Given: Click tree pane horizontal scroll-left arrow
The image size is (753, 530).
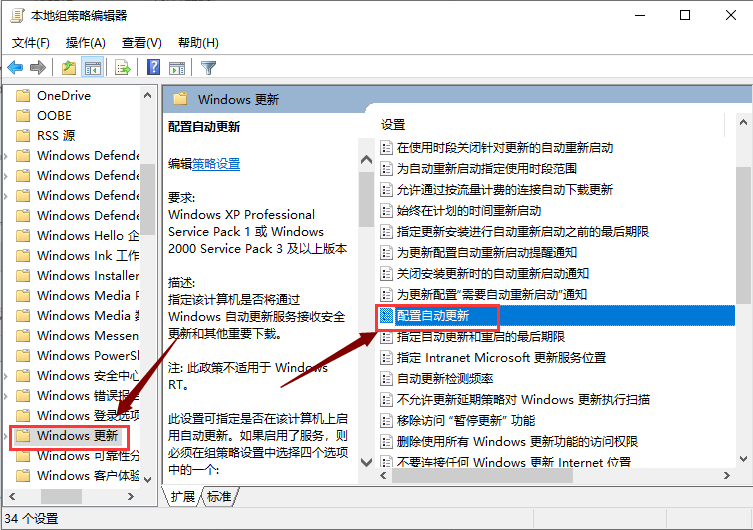Looking at the screenshot, I should pos(12,496).
